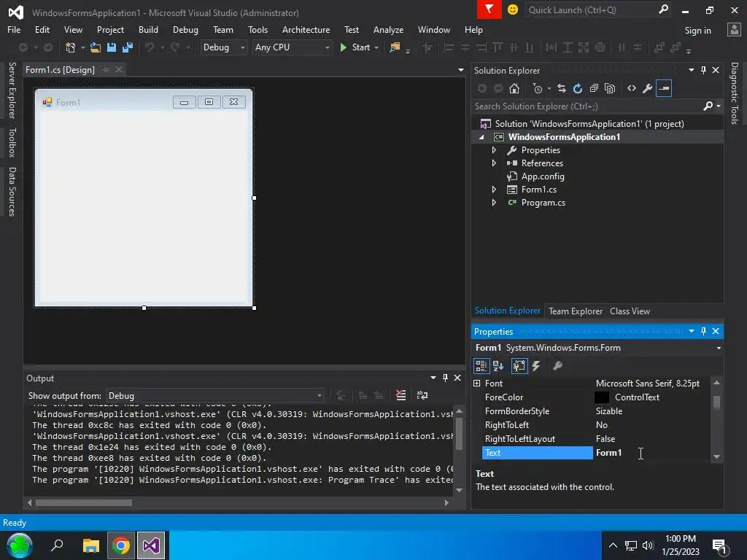Toggle auto-hide pin on Output panel

[x=446, y=378]
